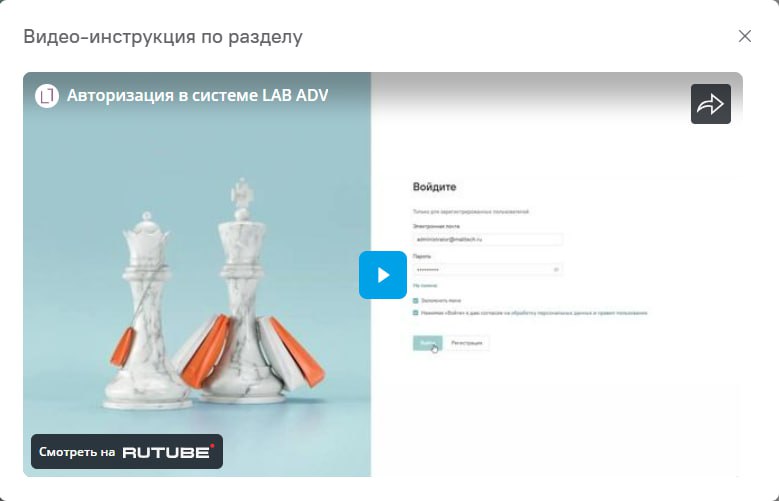The image size is (779, 501).
Task: Click the teal 'Войти' login button
Action: tap(427, 343)
